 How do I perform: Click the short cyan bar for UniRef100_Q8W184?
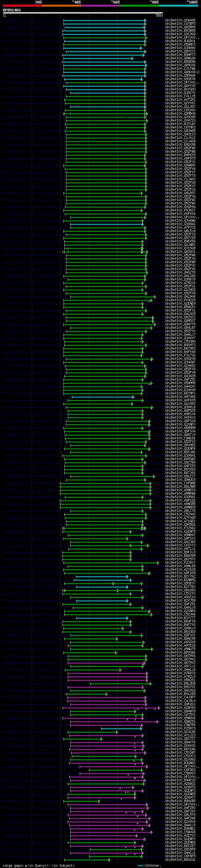coord(98,58)
